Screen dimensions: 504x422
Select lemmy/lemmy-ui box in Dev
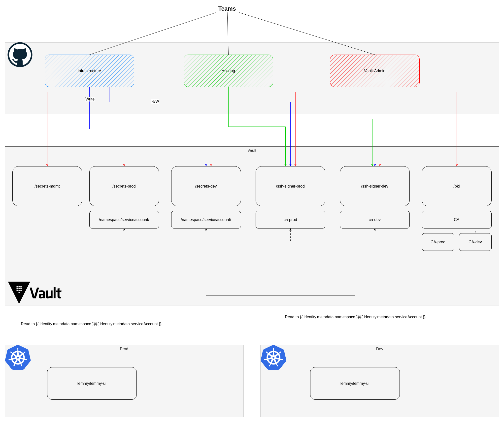355,383
